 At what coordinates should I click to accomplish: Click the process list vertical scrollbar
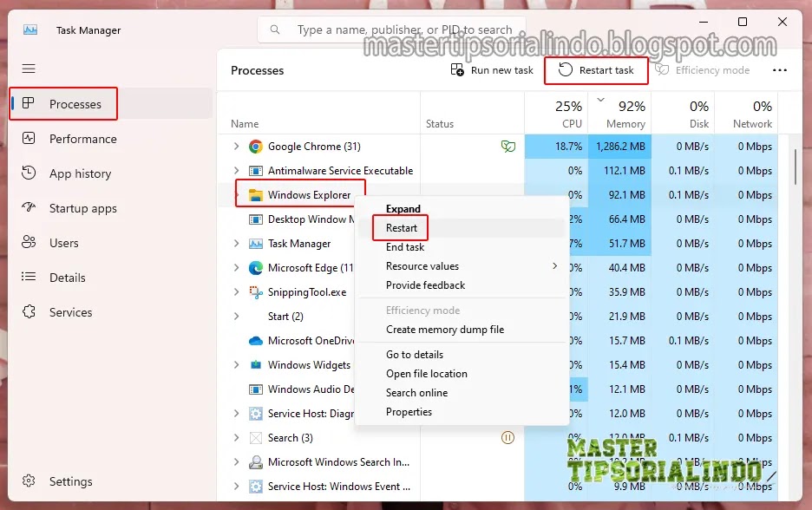tap(796, 167)
